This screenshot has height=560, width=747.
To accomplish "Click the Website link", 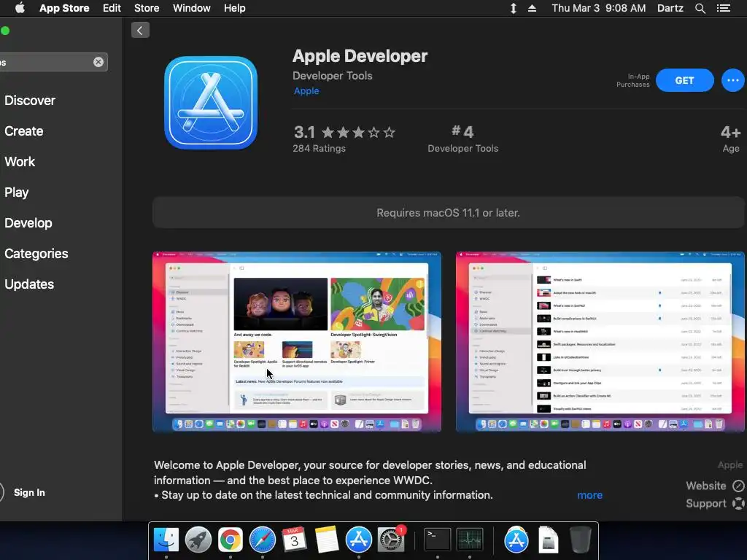I will tap(706, 486).
